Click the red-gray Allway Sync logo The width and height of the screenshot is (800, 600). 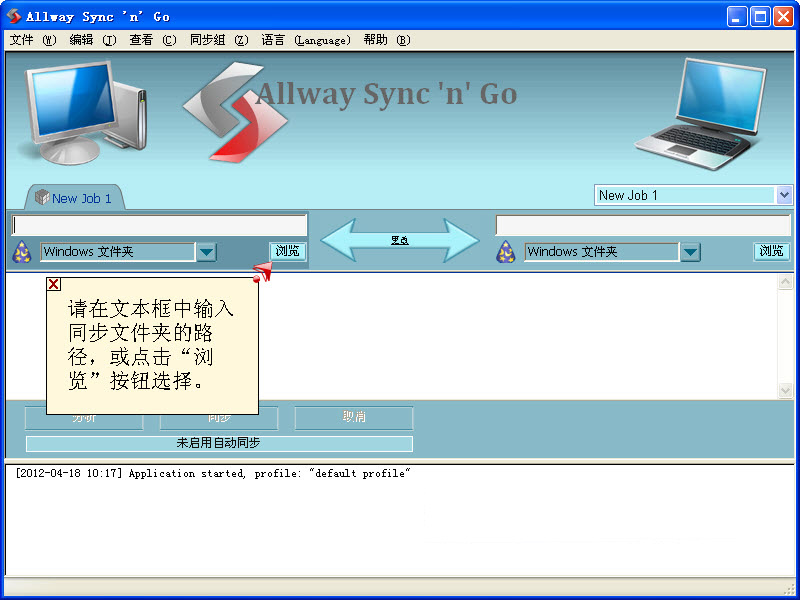(x=234, y=111)
